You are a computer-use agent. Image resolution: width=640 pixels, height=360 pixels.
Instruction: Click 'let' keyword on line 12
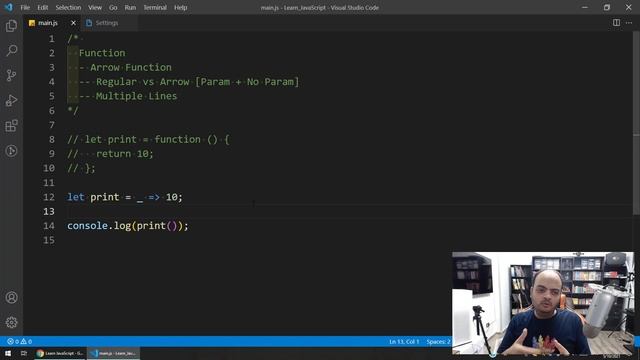[76, 197]
